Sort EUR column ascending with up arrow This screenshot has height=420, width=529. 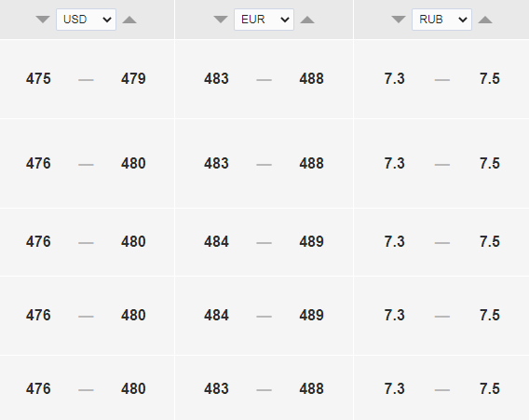307,20
